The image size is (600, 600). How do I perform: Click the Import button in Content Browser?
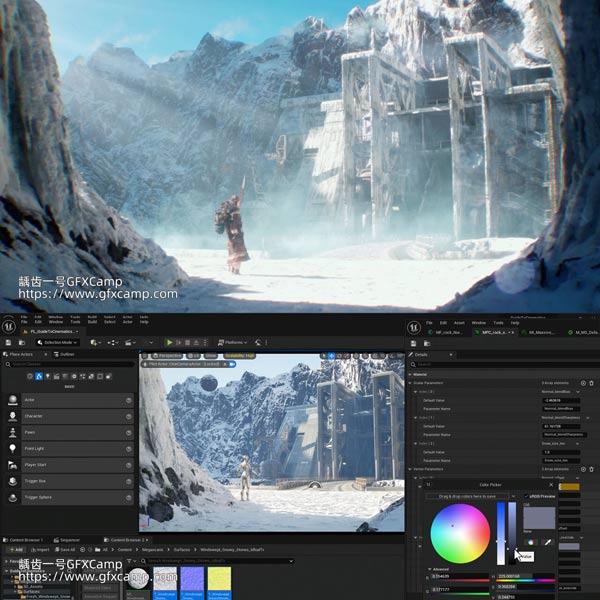tap(40, 549)
